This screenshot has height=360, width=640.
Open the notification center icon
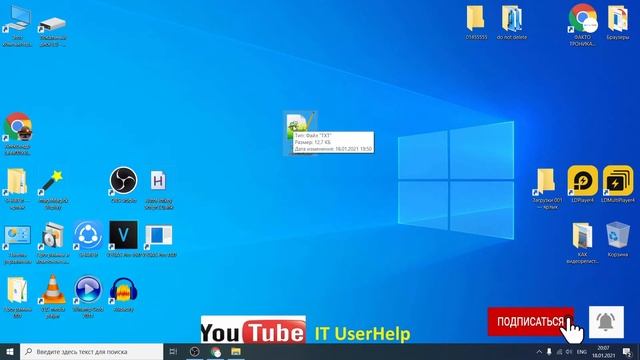click(x=627, y=351)
